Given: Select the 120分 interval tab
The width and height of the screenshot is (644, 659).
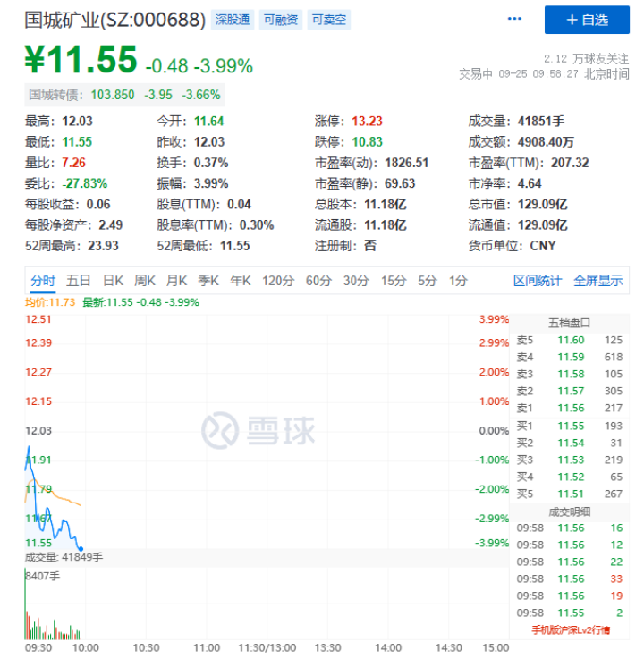Looking at the screenshot, I should click(x=278, y=281).
